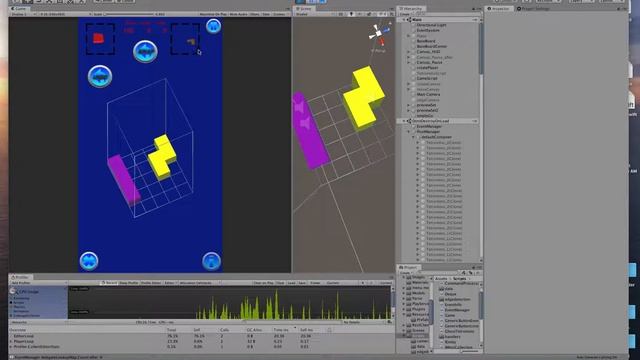
Task: Tap the round button at the game's bottom right
Action: [211, 261]
